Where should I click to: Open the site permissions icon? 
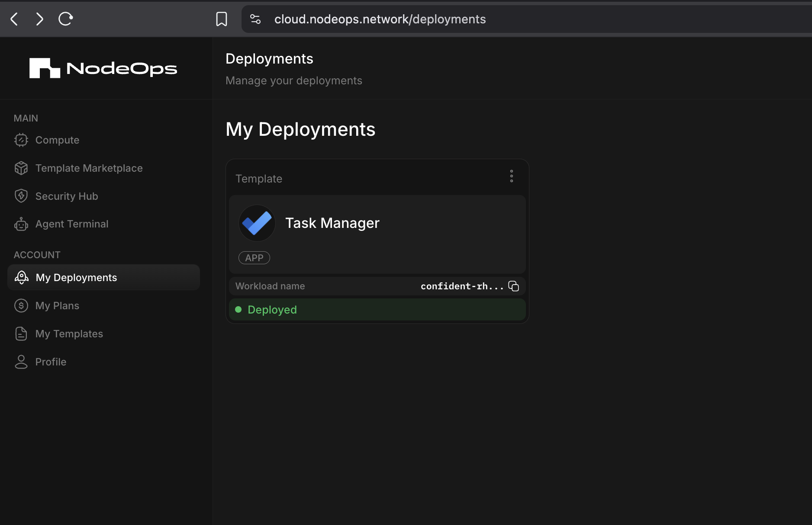tap(255, 19)
